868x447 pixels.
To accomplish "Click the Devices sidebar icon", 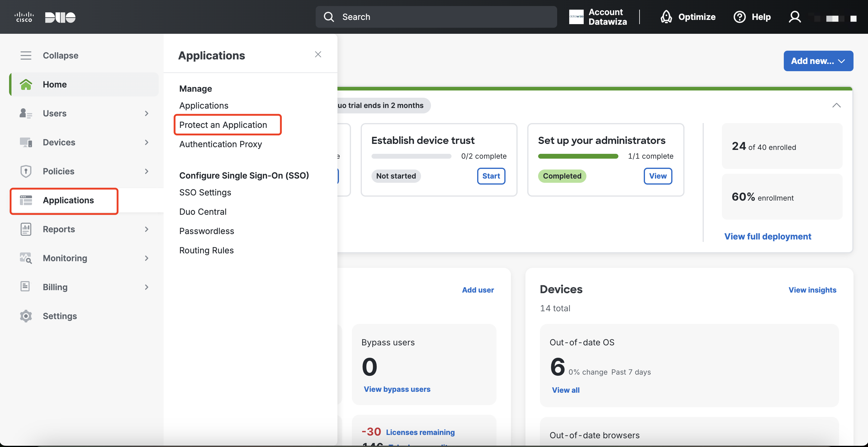I will pyautogui.click(x=26, y=142).
